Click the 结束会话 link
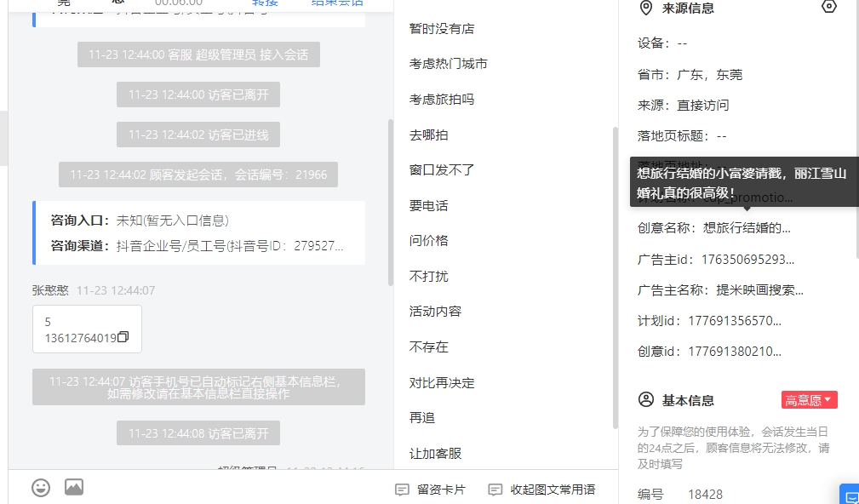859x504 pixels. coord(337,3)
